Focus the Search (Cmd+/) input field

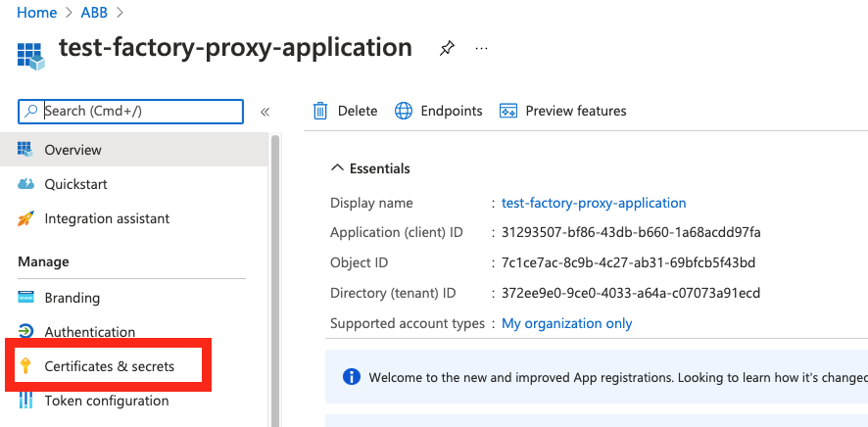130,112
